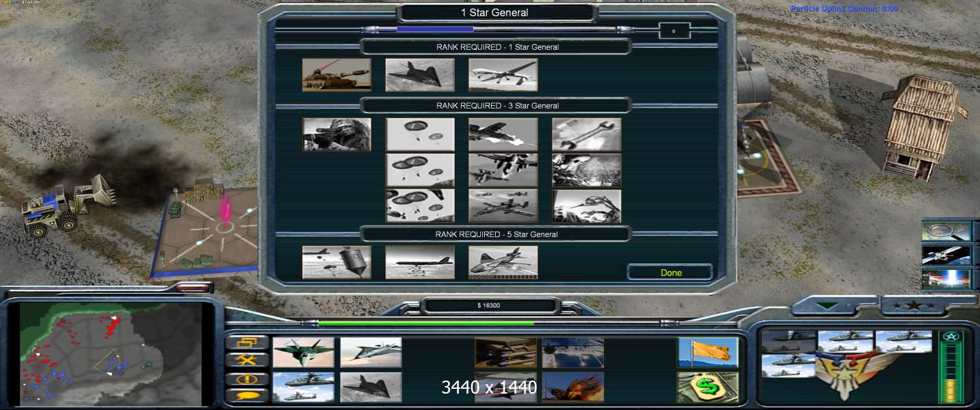Click the general points counter showing 0
Image resolution: width=980 pixels, height=410 pixels.
pyautogui.click(x=674, y=31)
